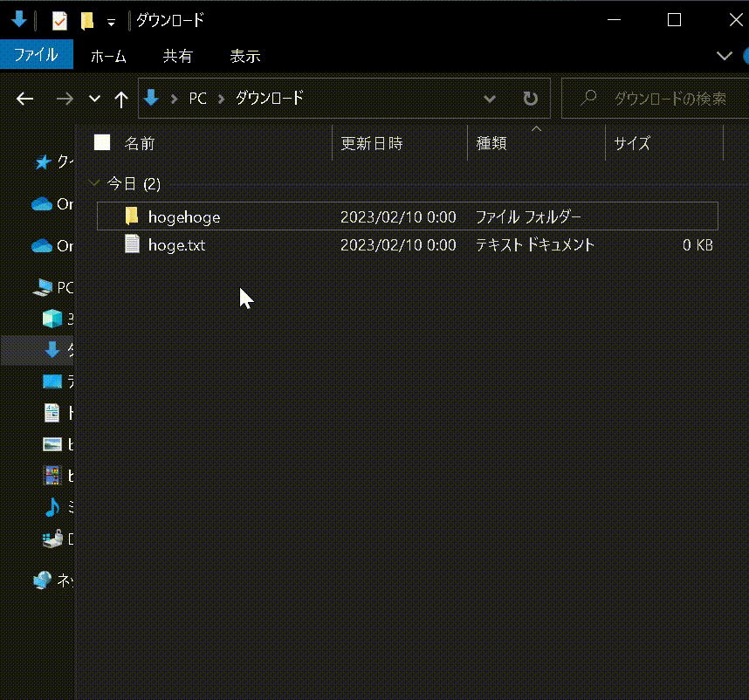Viewport: 749px width, 700px height.
Task: Toggle the select-all checkbox beside 名前 header
Action: [103, 143]
